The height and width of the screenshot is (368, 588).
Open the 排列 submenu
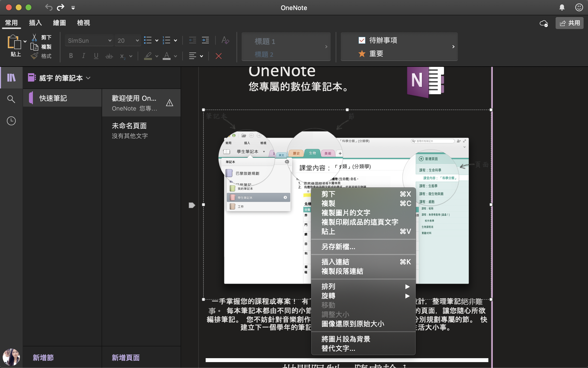tap(363, 286)
